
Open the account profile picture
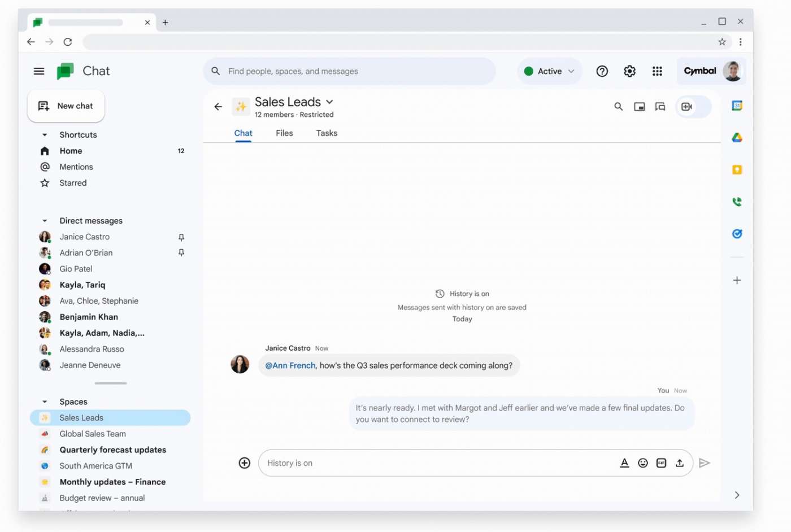point(732,71)
